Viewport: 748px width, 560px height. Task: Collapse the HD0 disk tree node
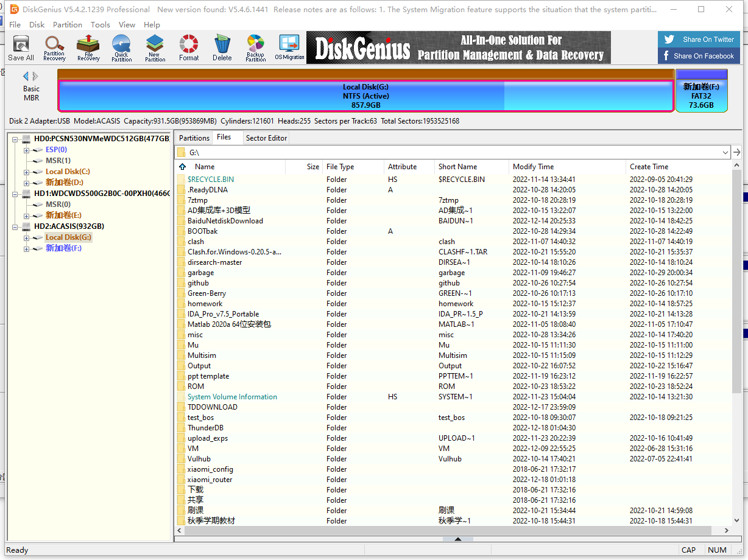[15, 139]
